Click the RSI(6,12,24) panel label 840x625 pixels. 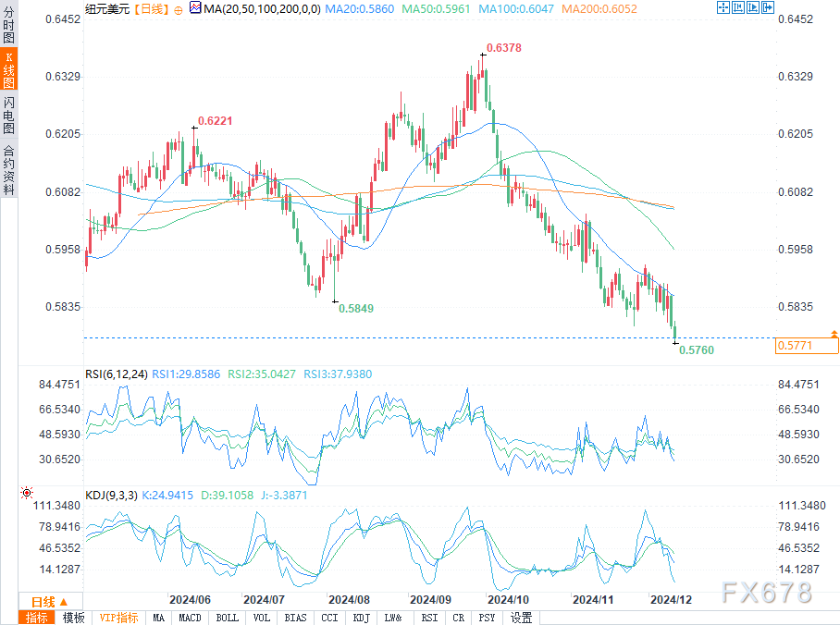coord(117,374)
